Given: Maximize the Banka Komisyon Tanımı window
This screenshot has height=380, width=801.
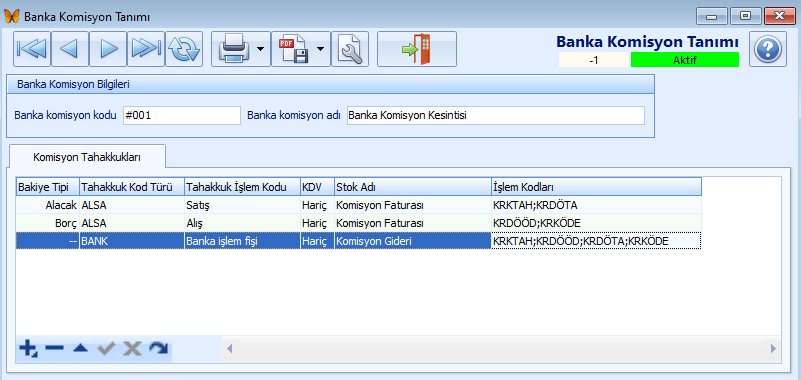Looking at the screenshot, I should 745,16.
